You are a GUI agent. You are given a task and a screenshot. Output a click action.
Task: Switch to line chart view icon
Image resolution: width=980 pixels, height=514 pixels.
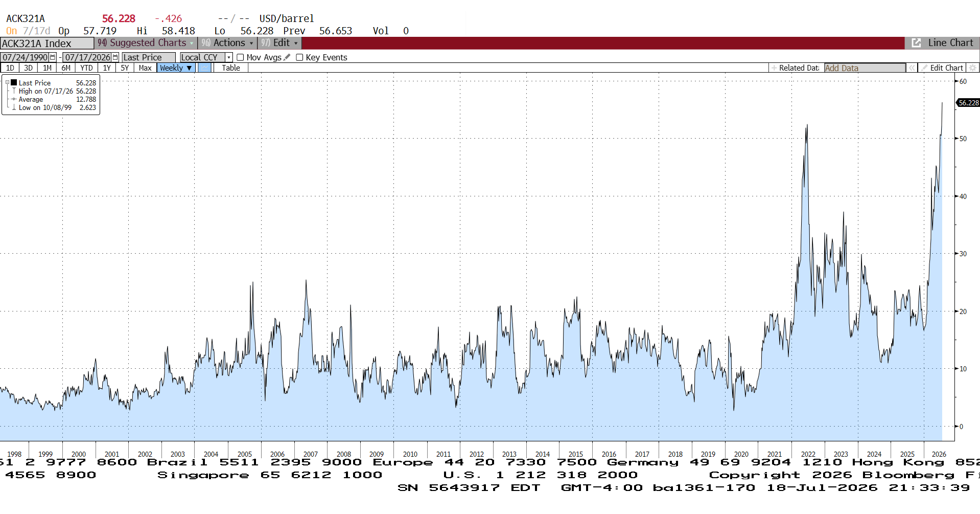pyautogui.click(x=204, y=68)
